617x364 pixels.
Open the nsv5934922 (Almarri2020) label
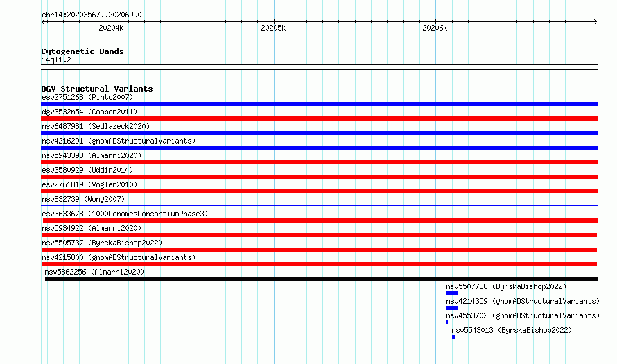tap(92, 228)
